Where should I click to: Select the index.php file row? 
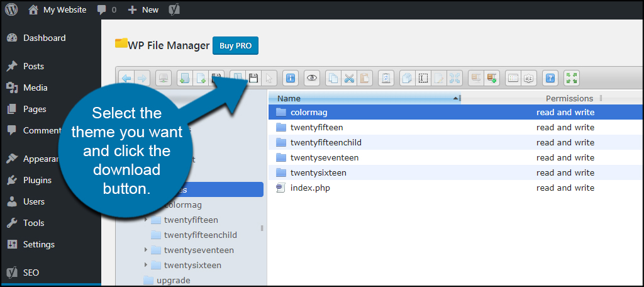tap(456, 188)
